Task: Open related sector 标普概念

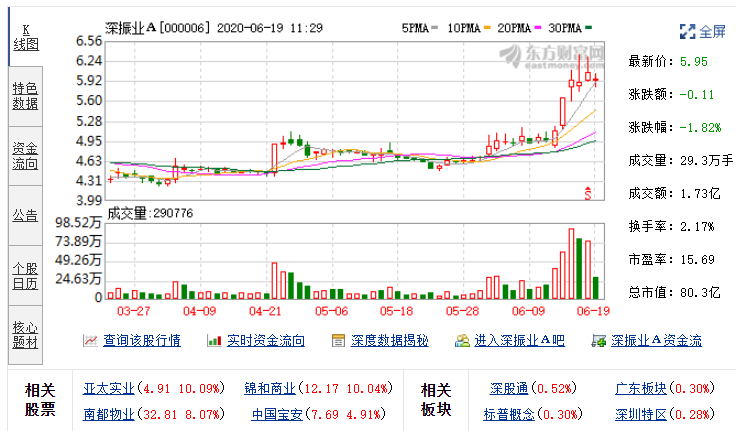Action: [x=509, y=414]
